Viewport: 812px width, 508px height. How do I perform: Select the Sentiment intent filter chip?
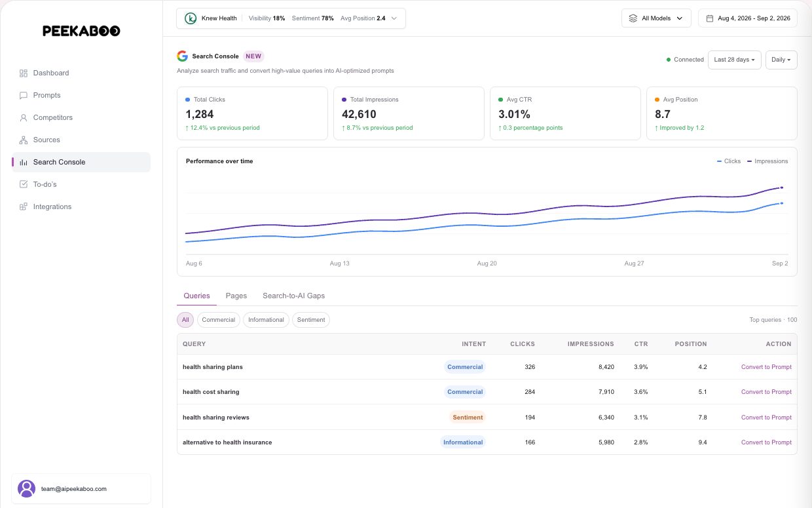(311, 320)
